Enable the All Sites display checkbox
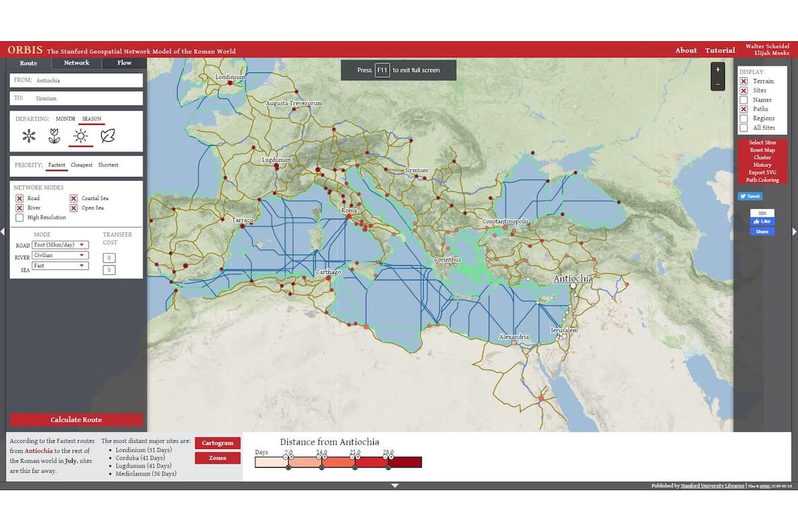The image size is (798, 532). 744,128
